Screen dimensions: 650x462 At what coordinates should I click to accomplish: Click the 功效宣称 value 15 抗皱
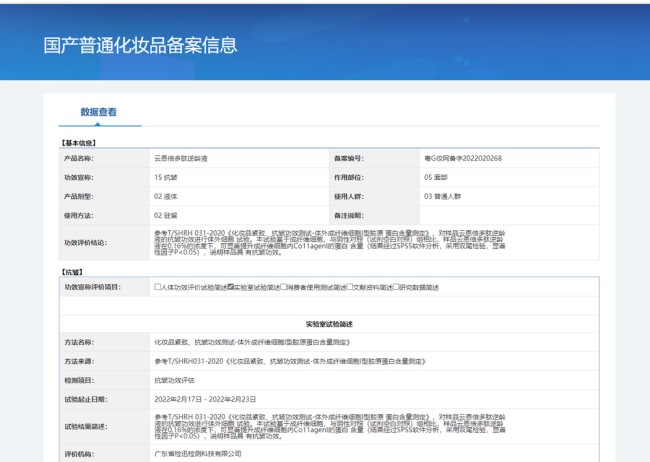[x=166, y=177]
